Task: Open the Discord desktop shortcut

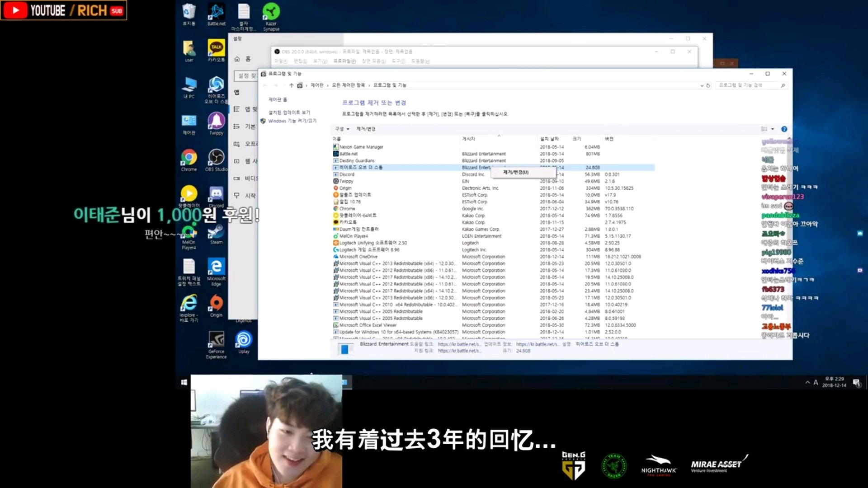Action: coord(216,197)
